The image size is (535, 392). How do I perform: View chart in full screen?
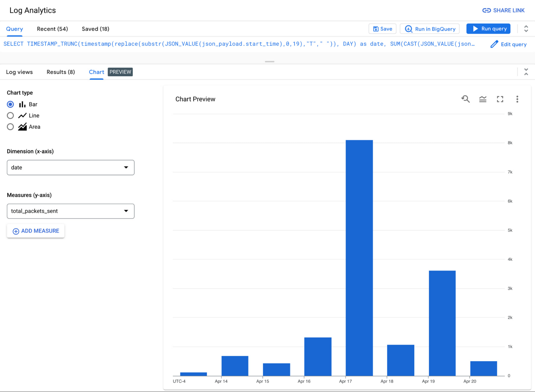[x=500, y=99]
